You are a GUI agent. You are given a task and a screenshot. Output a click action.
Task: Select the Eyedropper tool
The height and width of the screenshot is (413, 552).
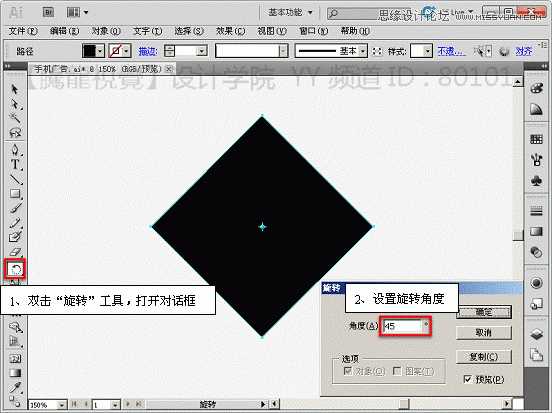point(14,387)
